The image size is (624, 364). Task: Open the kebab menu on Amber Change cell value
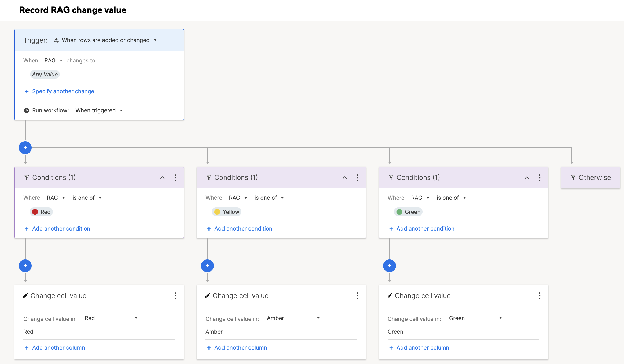tap(358, 296)
